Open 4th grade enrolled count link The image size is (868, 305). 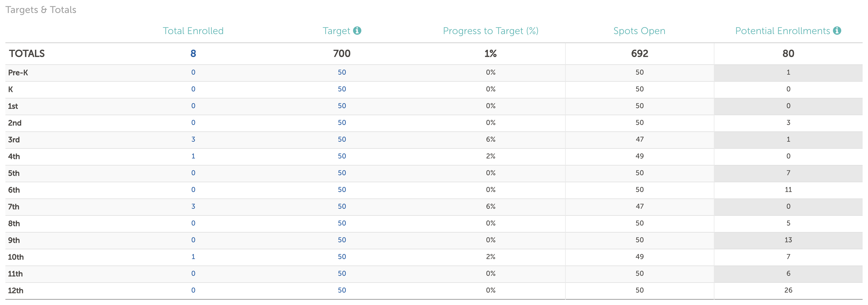(x=193, y=156)
